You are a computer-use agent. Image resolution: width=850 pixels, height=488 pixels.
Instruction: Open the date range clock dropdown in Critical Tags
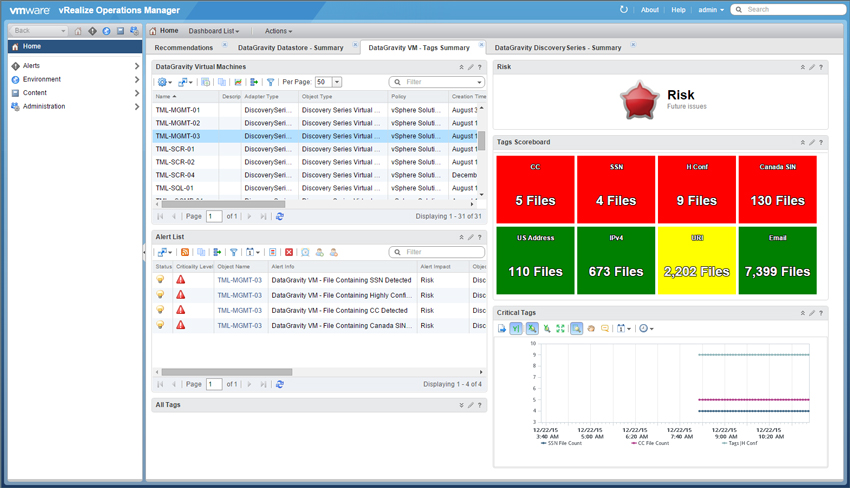tap(646, 329)
